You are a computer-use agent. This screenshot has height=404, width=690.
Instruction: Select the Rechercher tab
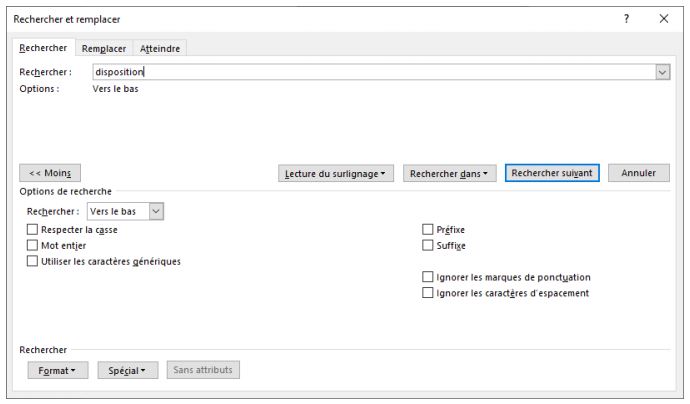[43, 48]
